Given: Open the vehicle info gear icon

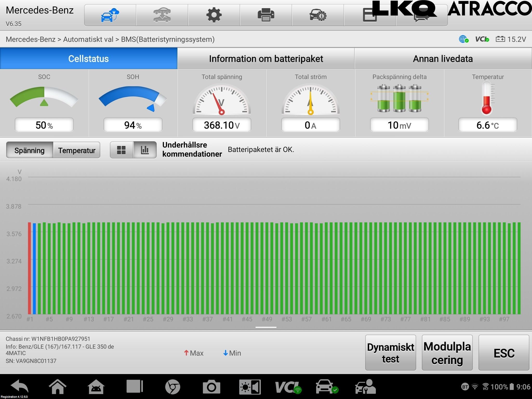Looking at the screenshot, I should [318, 15].
